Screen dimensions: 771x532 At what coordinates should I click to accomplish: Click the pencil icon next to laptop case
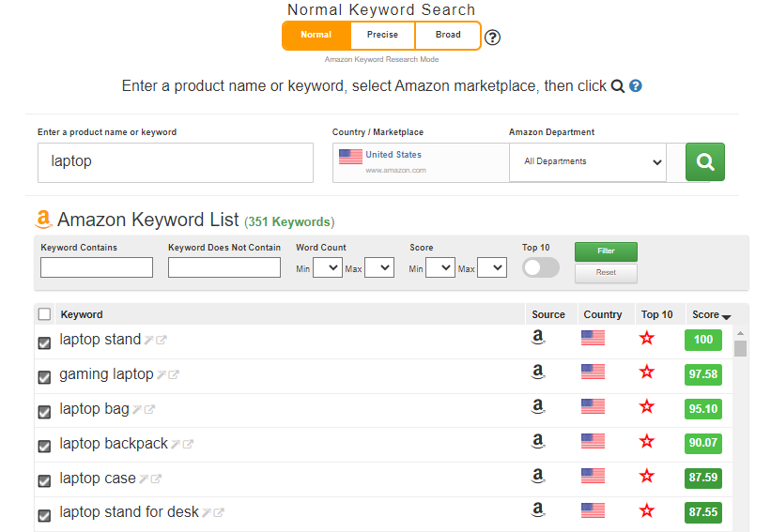coord(144,479)
